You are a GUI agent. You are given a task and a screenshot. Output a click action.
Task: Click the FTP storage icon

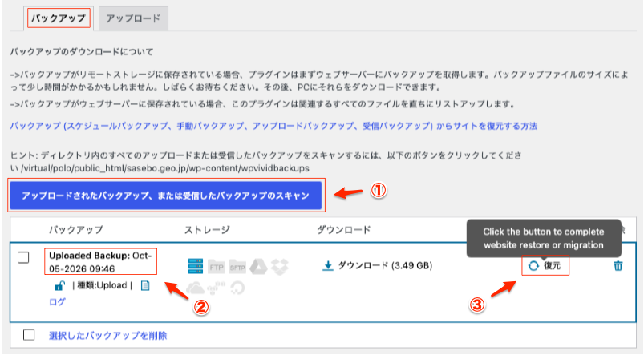tap(216, 267)
